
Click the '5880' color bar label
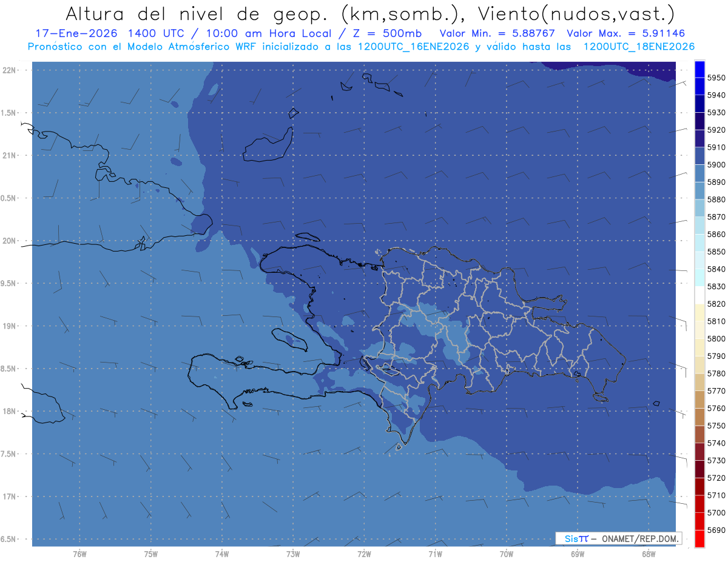pos(716,199)
